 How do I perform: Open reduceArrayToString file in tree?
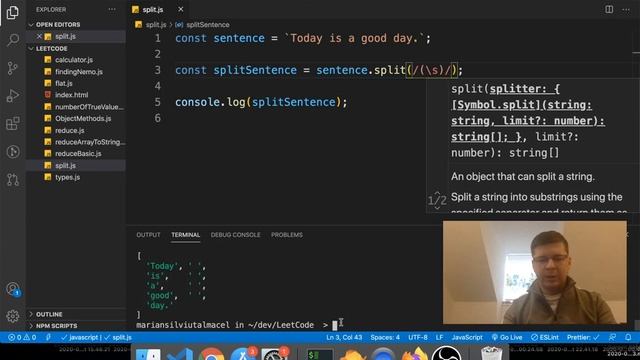coord(76,142)
